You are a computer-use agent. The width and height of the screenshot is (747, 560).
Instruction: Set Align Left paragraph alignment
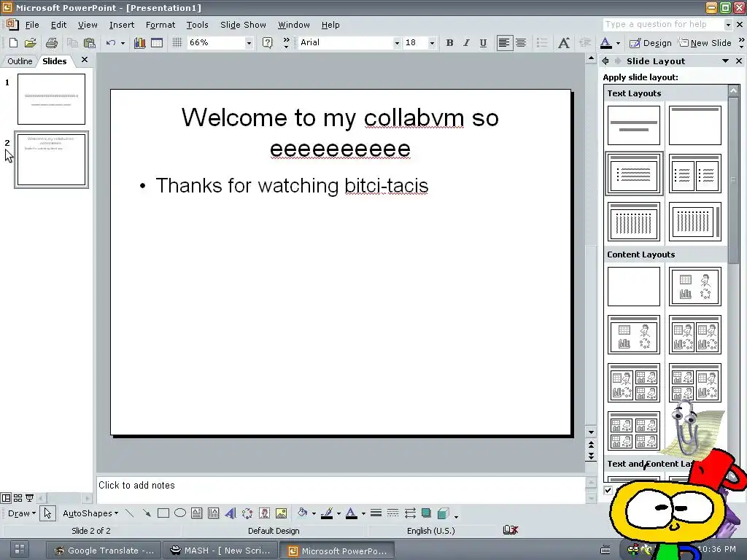coord(503,43)
